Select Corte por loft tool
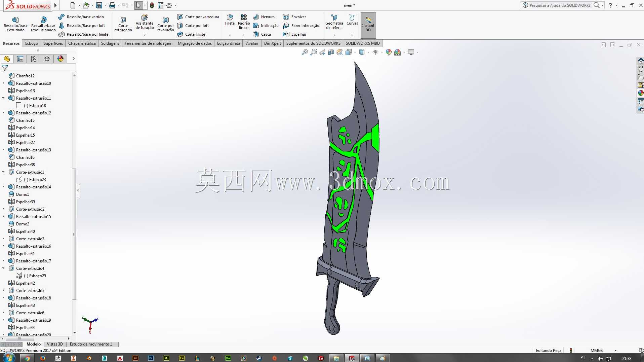The image size is (644, 362). coord(193,26)
